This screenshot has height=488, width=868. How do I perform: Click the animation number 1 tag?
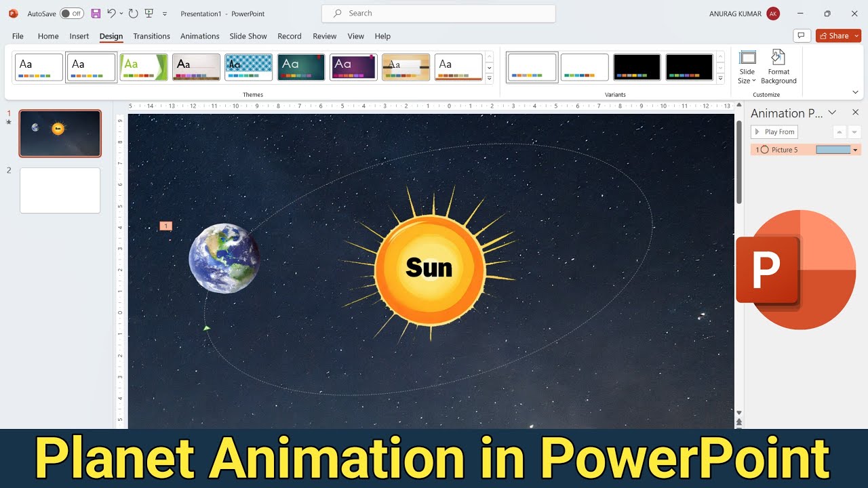point(166,226)
